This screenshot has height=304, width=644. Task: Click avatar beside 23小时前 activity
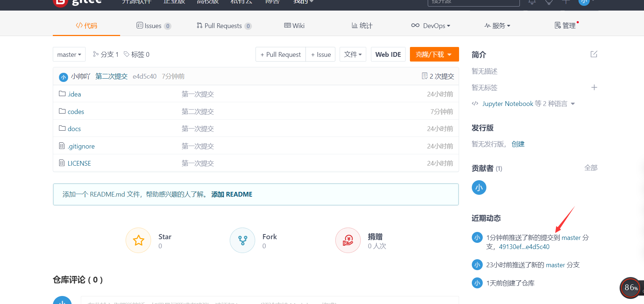coord(477,265)
